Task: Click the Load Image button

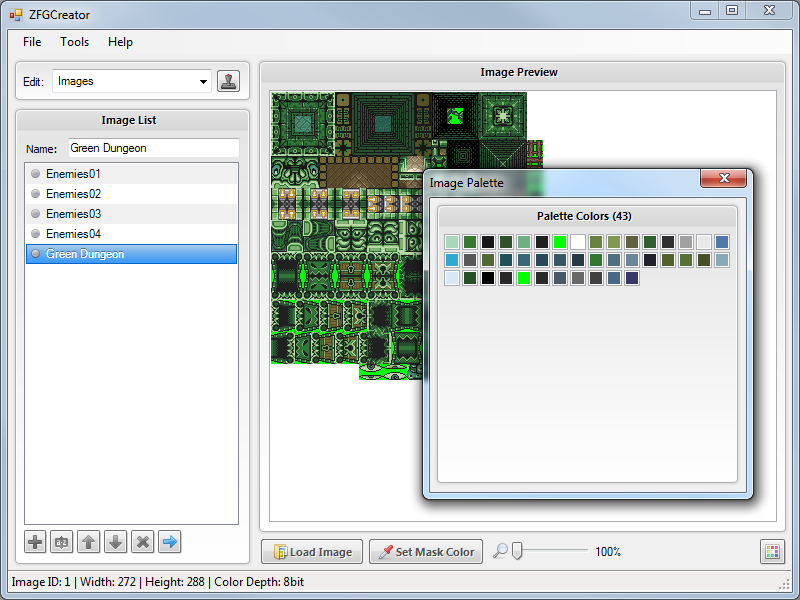Action: click(x=312, y=552)
